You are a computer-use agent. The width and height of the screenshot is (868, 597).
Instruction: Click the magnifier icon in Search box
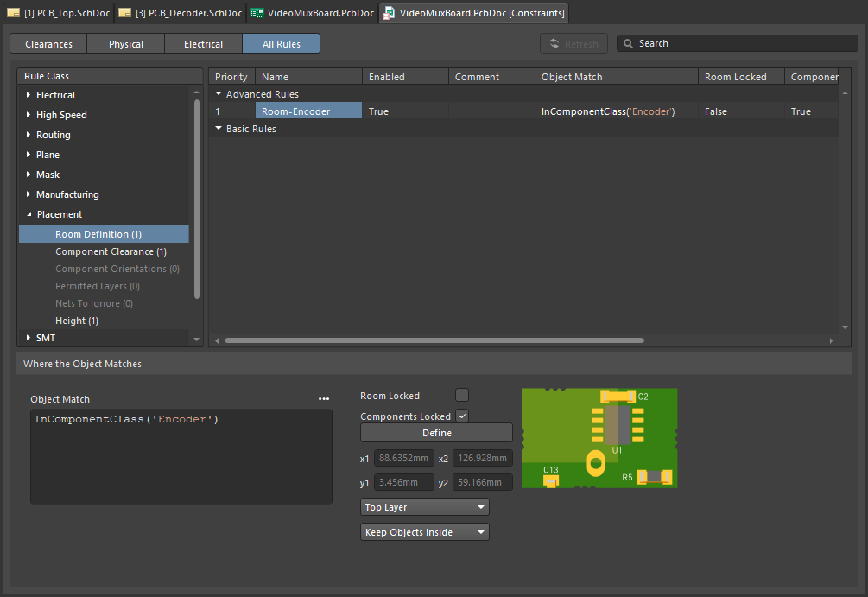point(628,43)
